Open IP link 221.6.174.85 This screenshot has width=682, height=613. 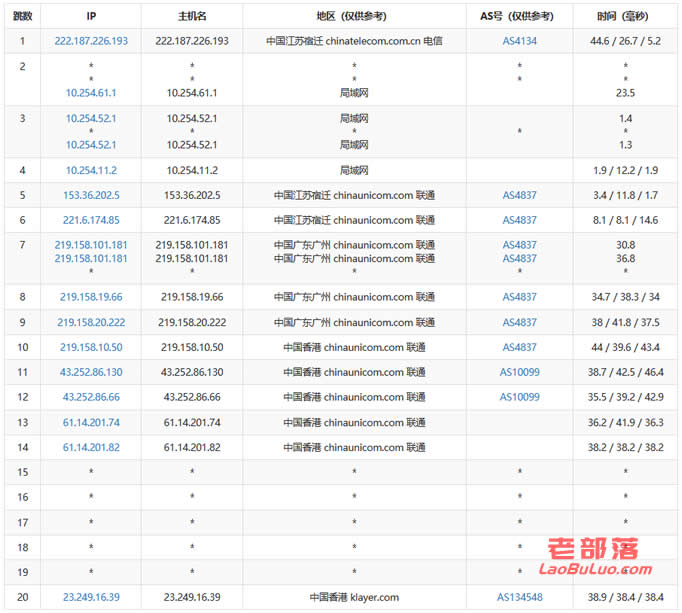pos(91,220)
